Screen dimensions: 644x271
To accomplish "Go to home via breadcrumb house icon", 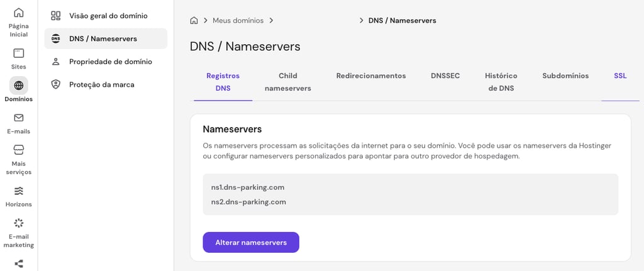I will coord(194,20).
